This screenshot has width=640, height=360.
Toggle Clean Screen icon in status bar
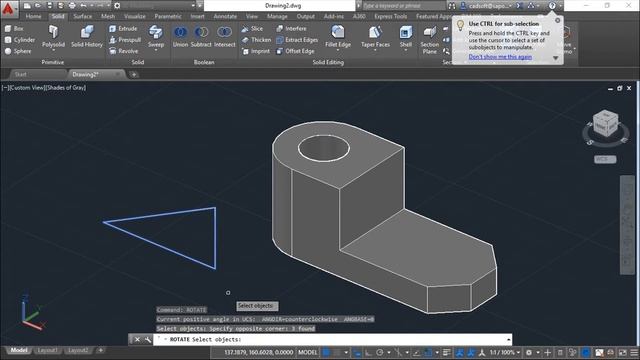(x=622, y=352)
